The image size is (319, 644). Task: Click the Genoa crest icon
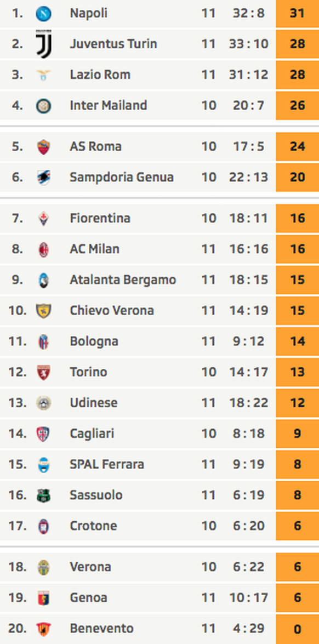[x=43, y=598]
